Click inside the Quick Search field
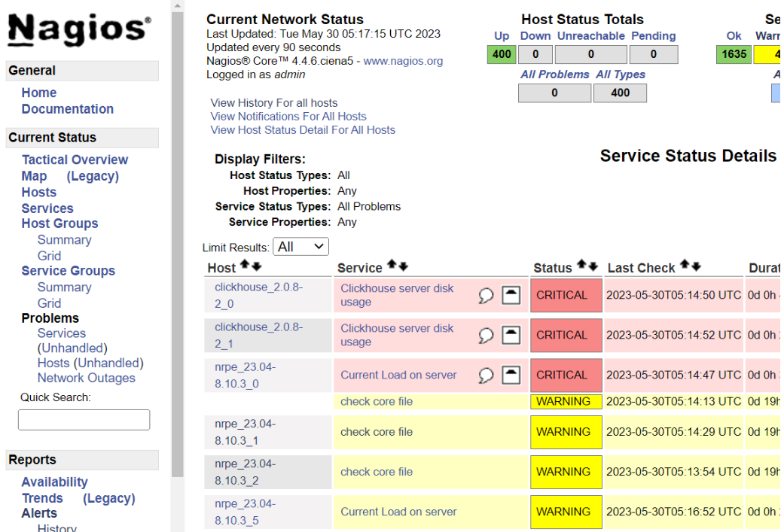781x532 pixels. (x=83, y=419)
